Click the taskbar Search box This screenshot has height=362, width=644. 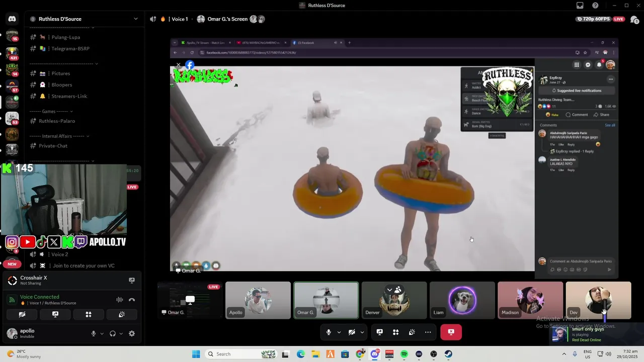(242, 354)
